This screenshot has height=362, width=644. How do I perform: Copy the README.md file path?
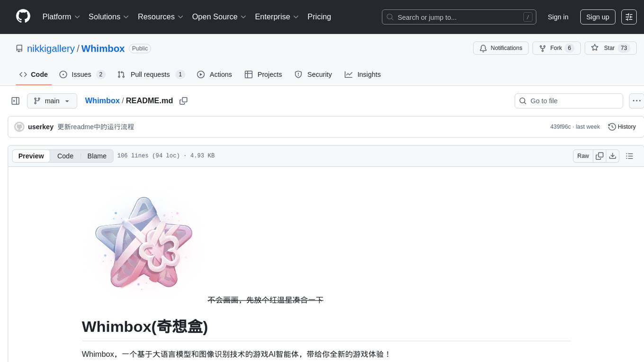pos(183,101)
